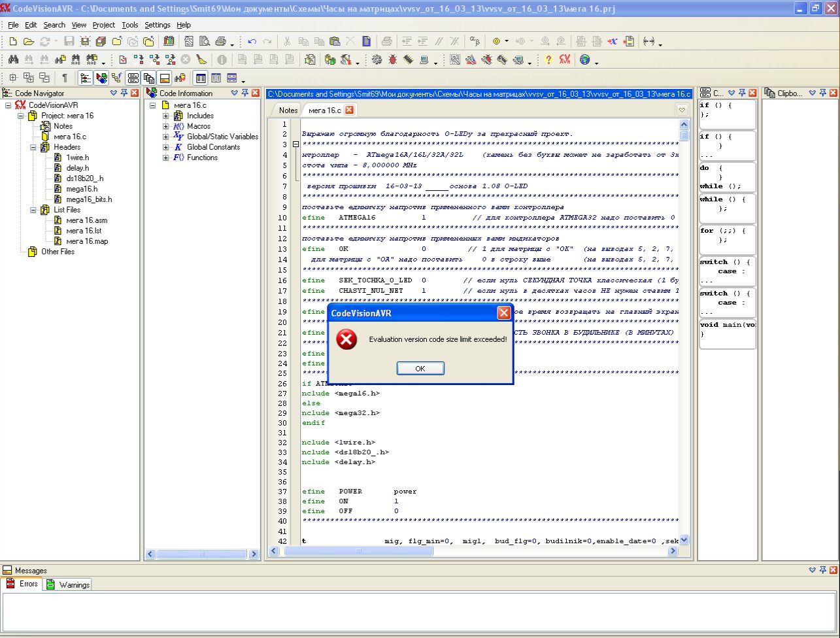Close the мега 16.c editor tab
The width and height of the screenshot is (840, 638).
coord(349,110)
